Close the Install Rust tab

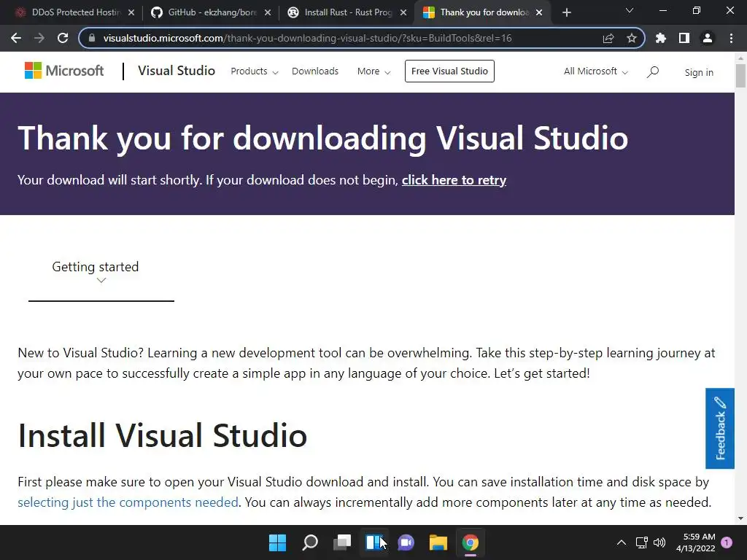(403, 12)
